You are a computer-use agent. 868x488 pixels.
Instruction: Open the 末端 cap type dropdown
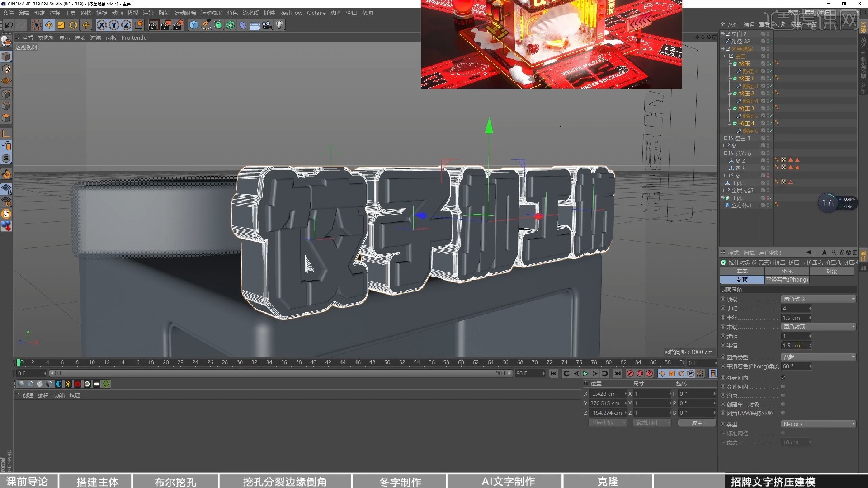[x=819, y=327]
